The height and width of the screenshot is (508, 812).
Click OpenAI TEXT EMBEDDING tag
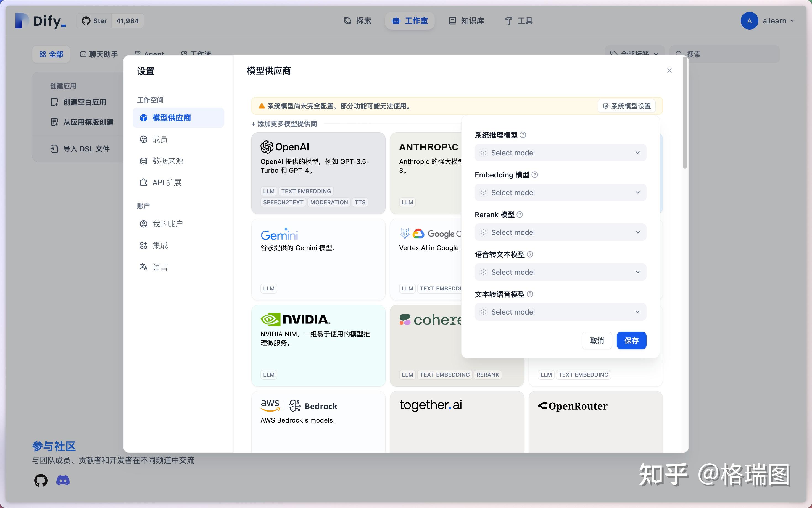[x=306, y=191]
